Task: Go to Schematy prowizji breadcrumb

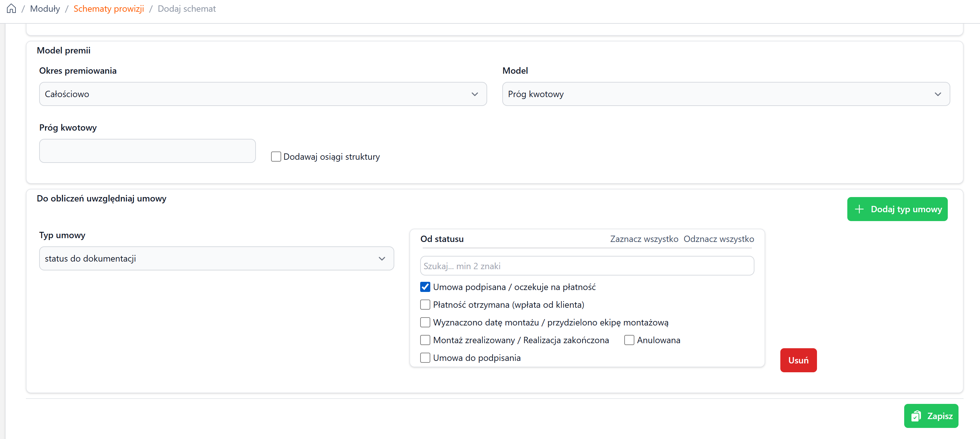Action: 108,8
